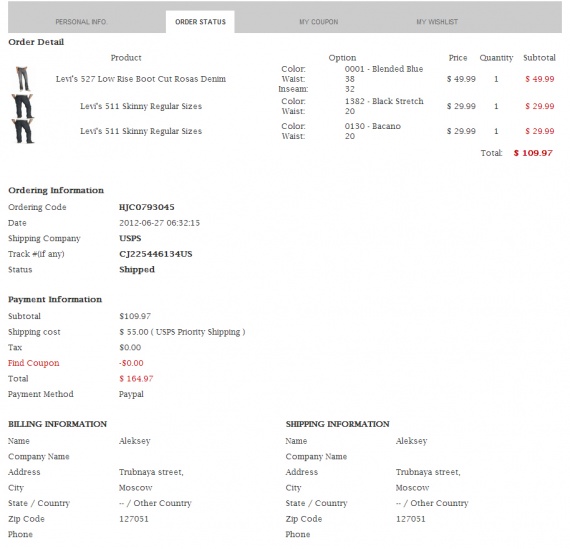Click the billing city Moscow
The image size is (570, 549).
pyautogui.click(x=136, y=488)
